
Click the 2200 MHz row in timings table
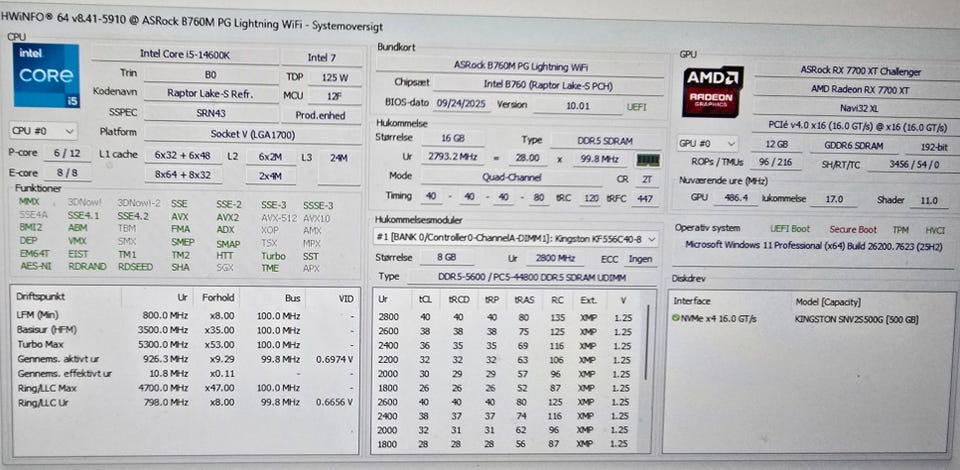coord(508,360)
